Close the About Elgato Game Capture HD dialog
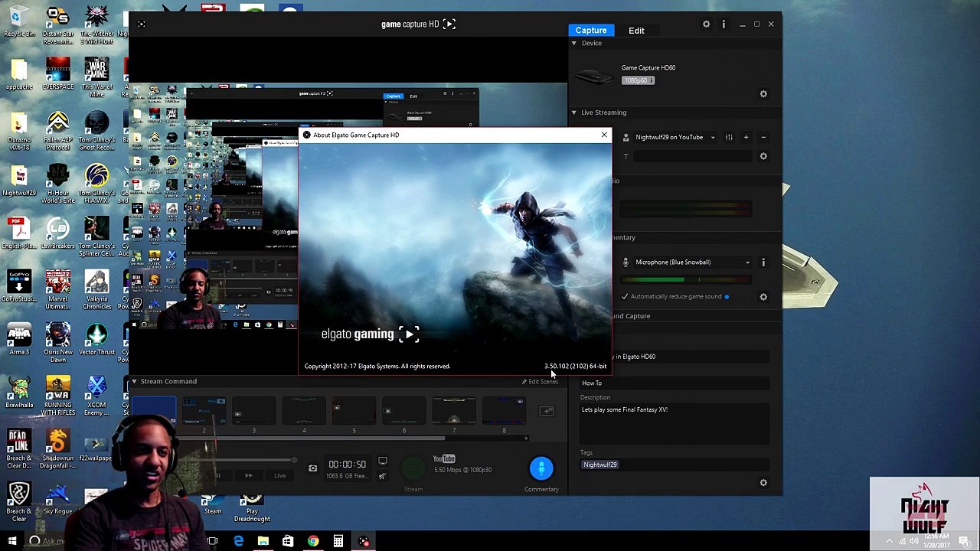The width and height of the screenshot is (980, 551). tap(604, 135)
